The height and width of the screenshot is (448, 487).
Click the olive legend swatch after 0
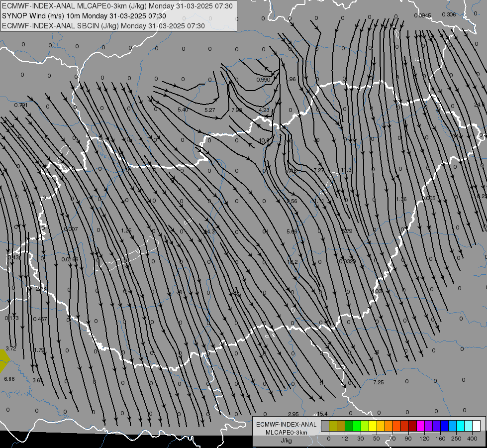(x=333, y=426)
